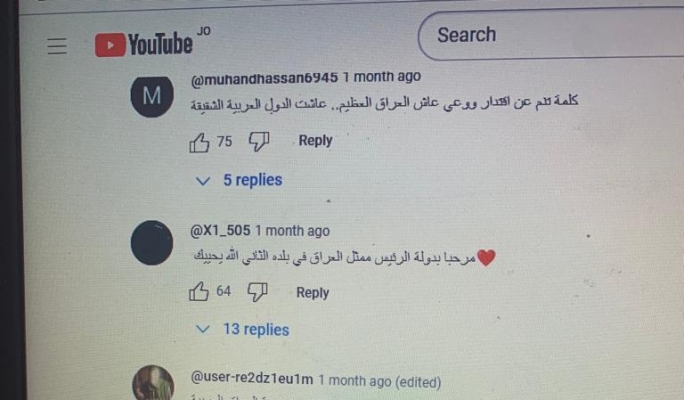Click the chevron beside 13 replies

point(203,329)
